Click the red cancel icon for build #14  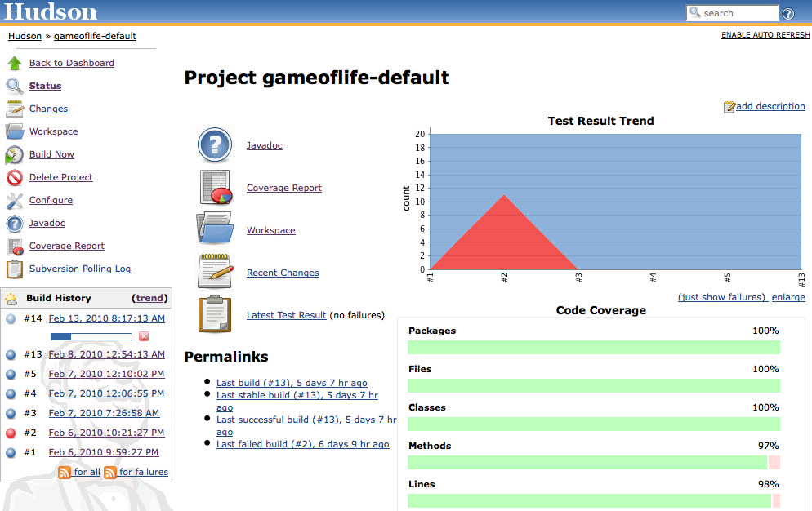[144, 336]
